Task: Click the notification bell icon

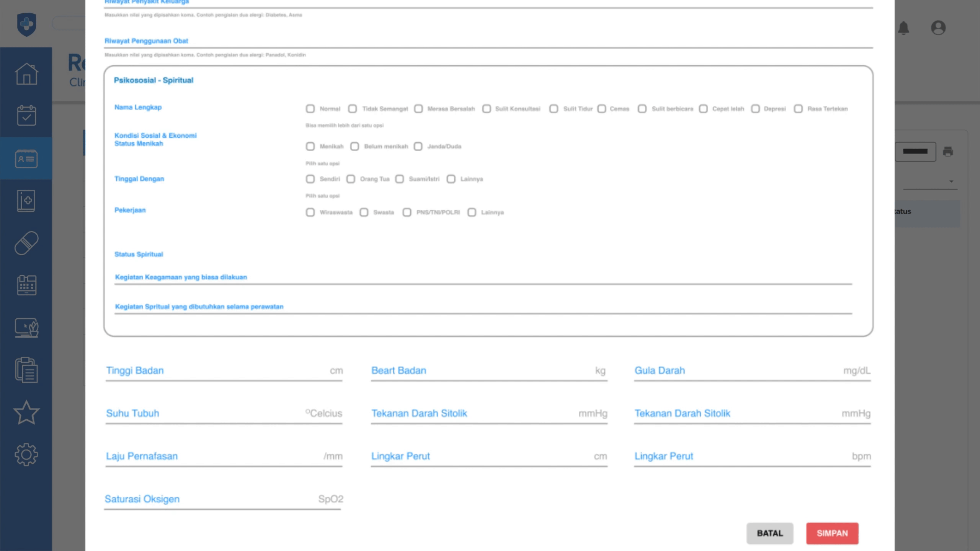Action: tap(903, 28)
